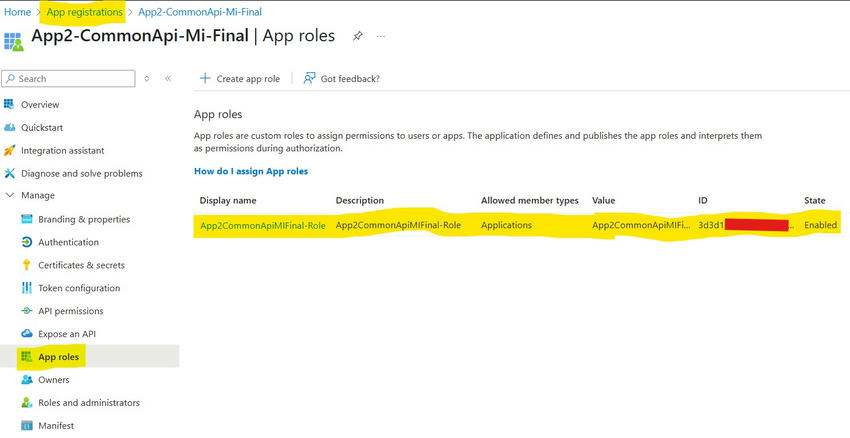Screen dimensions: 850x438
Task: Click the Quickstart cloud icon
Action: tap(9, 127)
